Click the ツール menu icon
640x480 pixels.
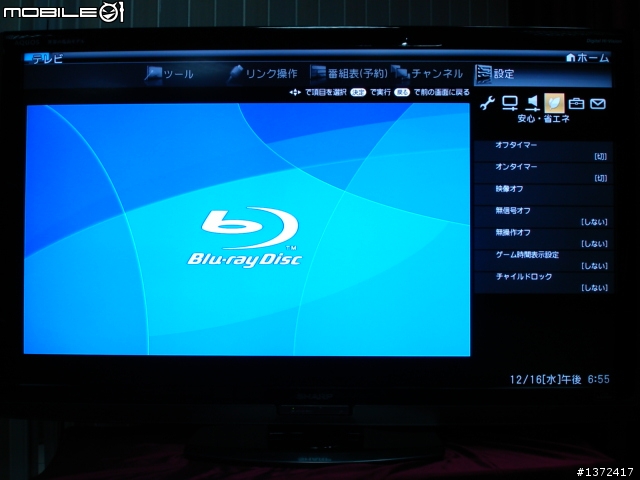153,74
